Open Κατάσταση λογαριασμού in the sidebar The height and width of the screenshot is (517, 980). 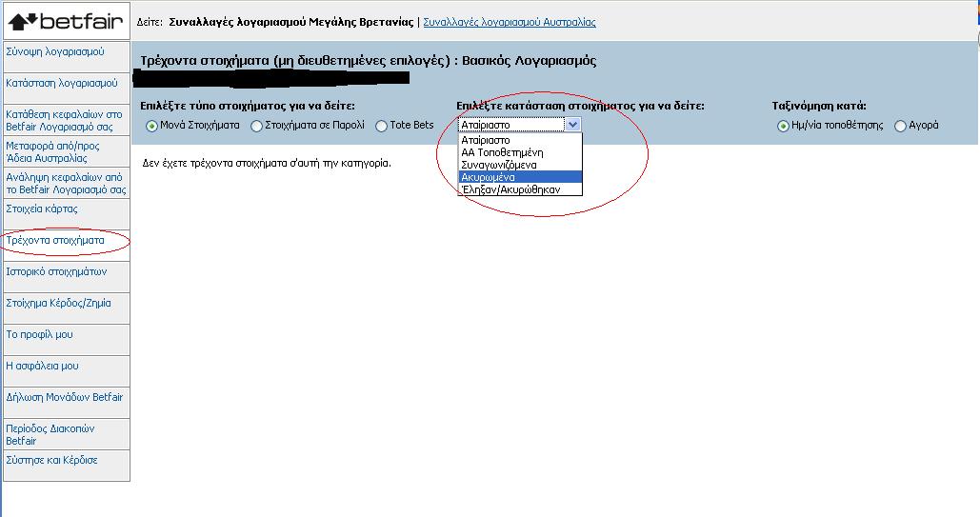[x=62, y=83]
